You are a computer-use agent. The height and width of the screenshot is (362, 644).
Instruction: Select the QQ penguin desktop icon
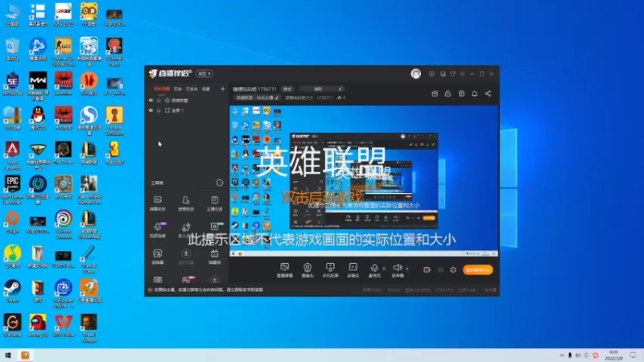[38, 118]
